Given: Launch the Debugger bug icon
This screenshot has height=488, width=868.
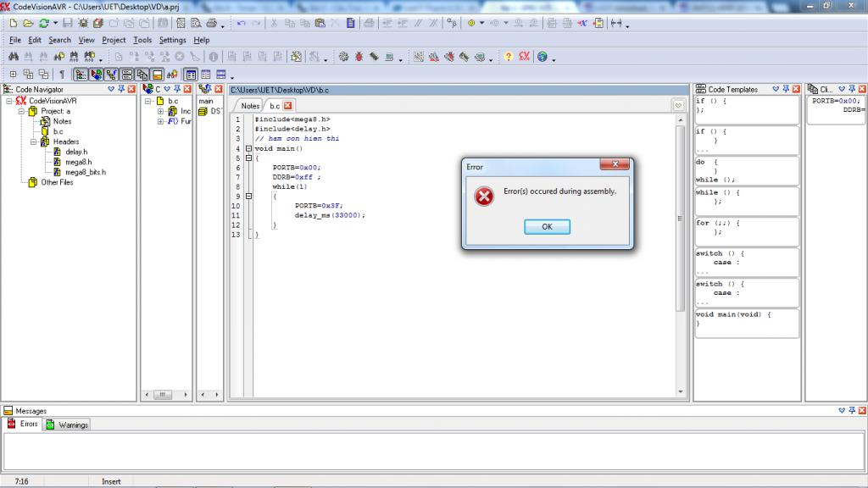Looking at the screenshot, I should click(359, 57).
